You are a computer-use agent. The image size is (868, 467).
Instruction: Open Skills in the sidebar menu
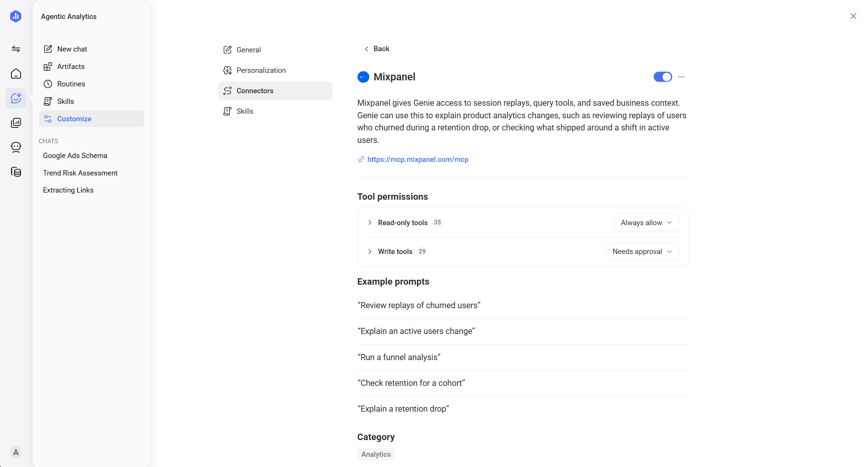[91, 101]
